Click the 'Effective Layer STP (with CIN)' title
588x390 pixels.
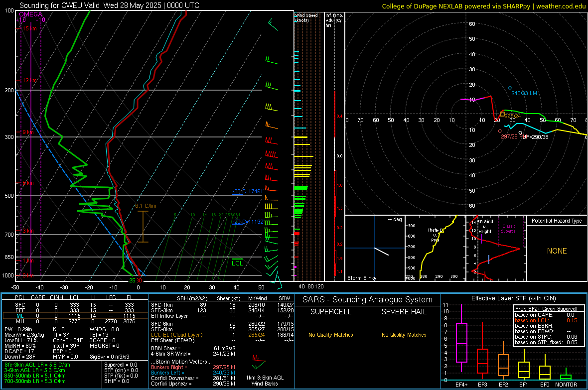click(513, 298)
